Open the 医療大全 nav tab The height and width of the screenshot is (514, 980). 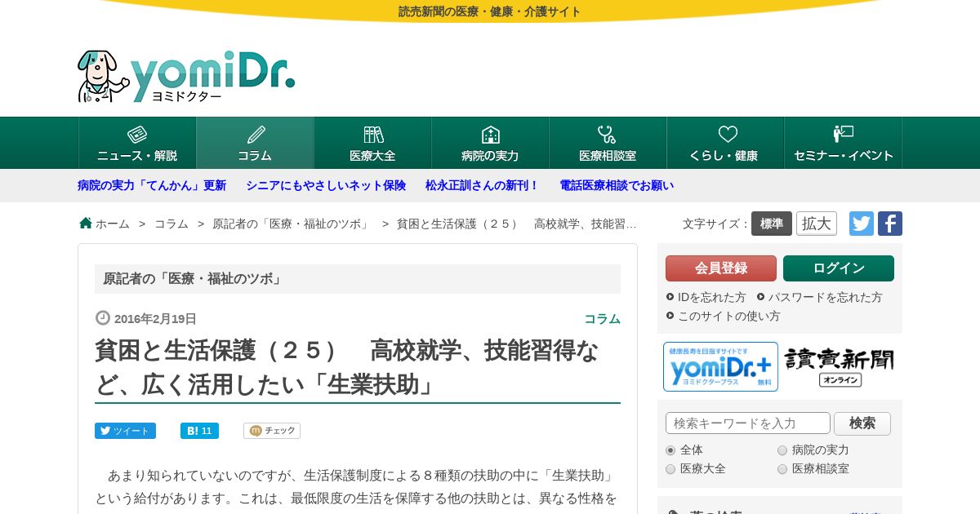click(x=372, y=143)
